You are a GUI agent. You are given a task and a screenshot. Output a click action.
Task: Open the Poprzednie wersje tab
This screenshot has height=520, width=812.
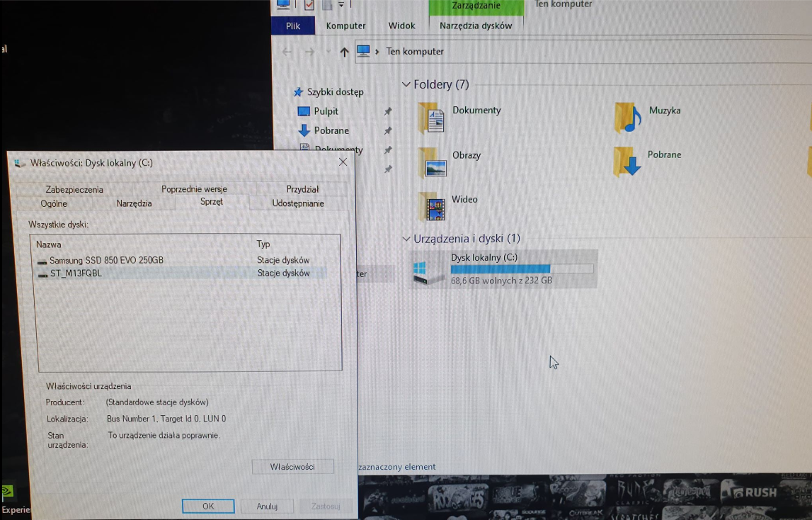[x=194, y=189]
